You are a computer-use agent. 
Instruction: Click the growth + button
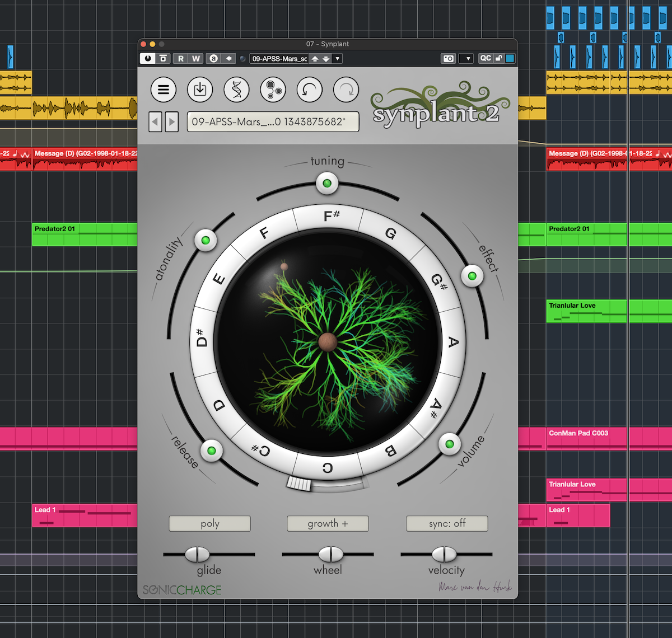point(328,523)
